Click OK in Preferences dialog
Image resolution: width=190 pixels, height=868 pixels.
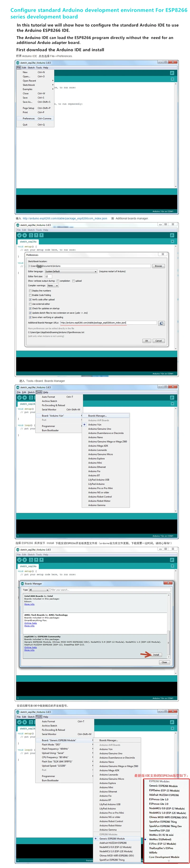[146, 341]
